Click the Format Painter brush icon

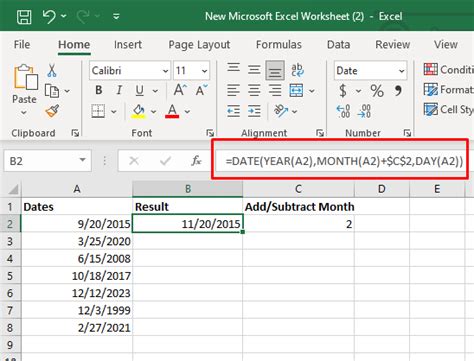(52, 111)
